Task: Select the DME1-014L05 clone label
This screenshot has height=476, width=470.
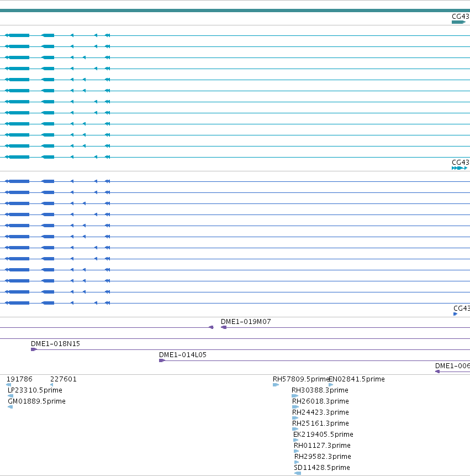Action: click(183, 354)
